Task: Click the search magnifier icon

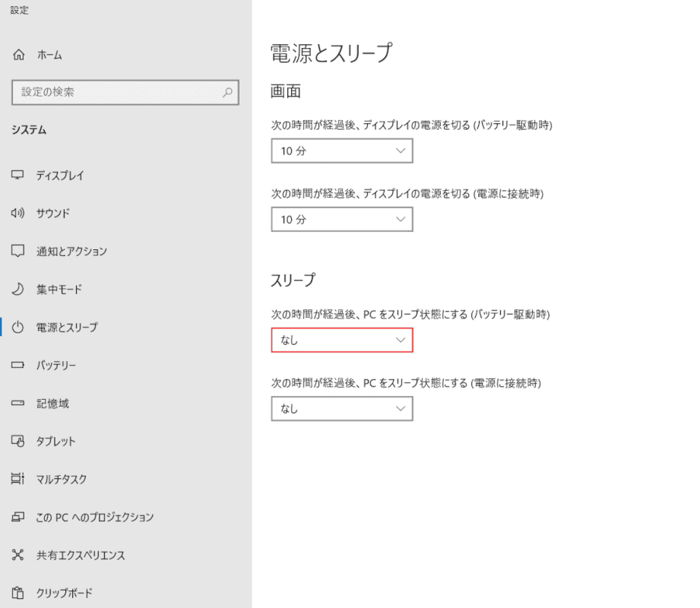Action: (227, 93)
